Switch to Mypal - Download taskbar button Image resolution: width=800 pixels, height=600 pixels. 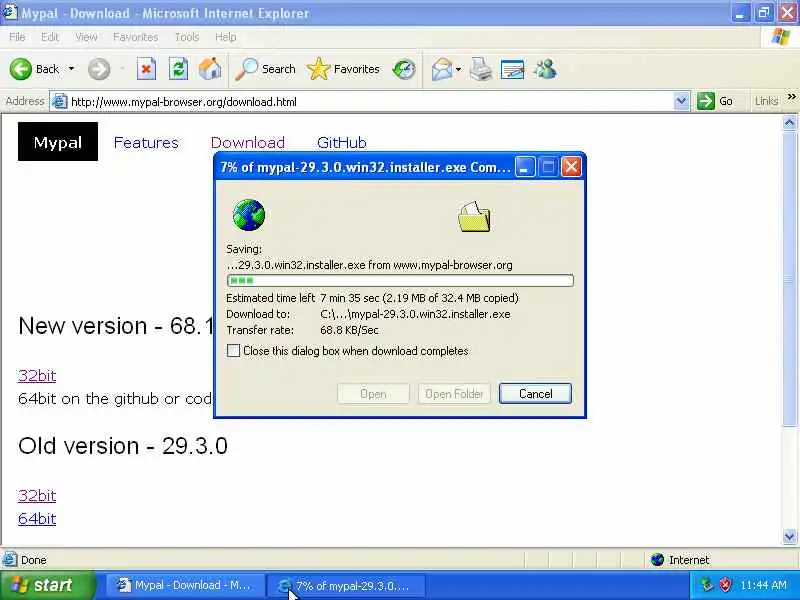[184, 585]
